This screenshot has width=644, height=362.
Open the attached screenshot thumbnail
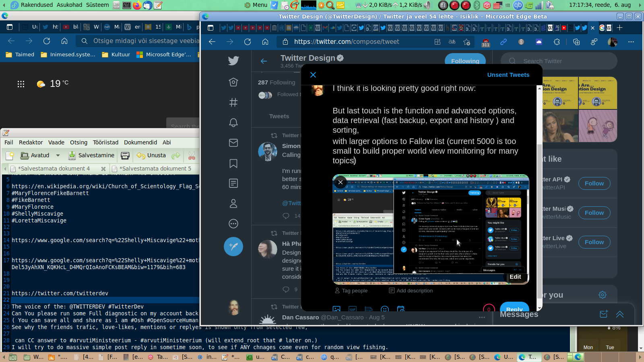point(431,229)
